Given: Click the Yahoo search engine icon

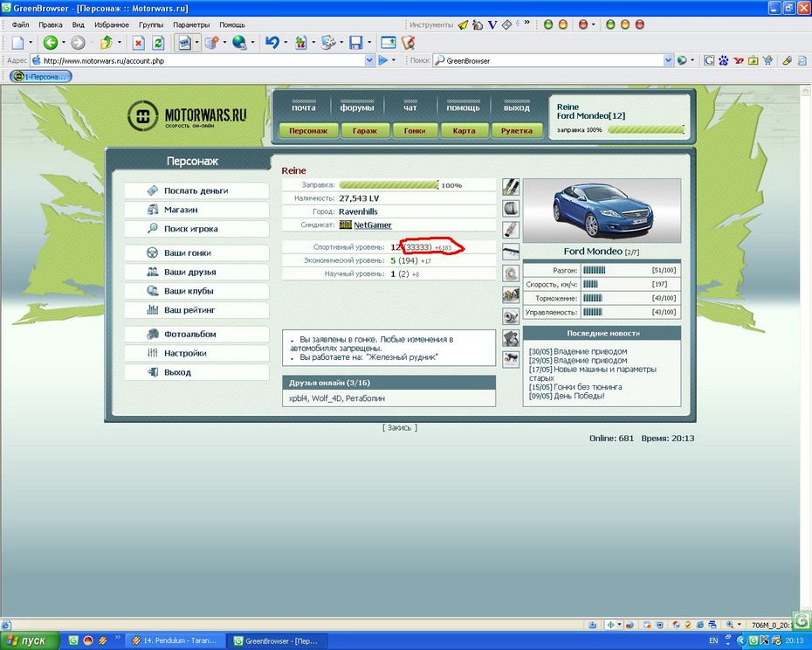Looking at the screenshot, I should 739,60.
